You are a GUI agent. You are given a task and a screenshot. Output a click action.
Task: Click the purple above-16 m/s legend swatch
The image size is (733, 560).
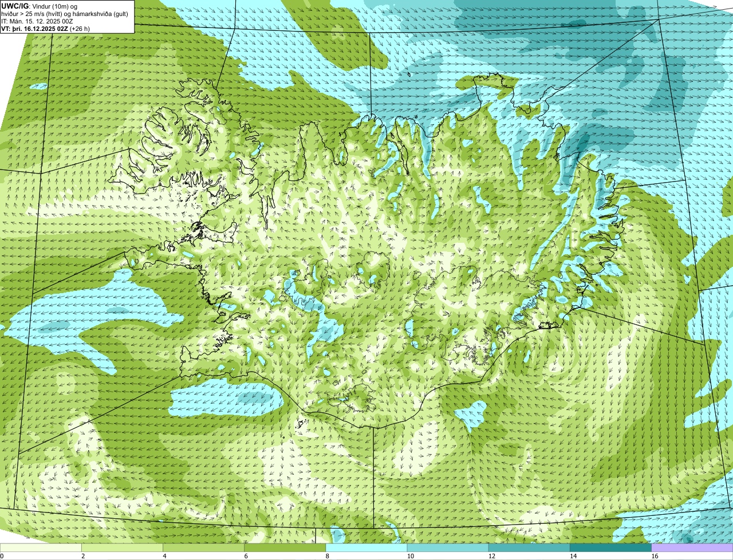click(x=692, y=547)
